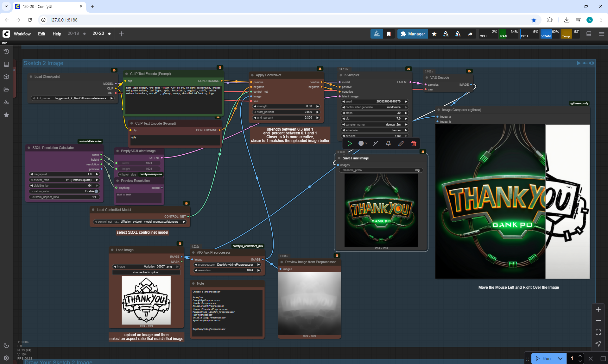Image resolution: width=608 pixels, height=364 pixels.
Task: Open the node library cube icon
Action: (6, 77)
